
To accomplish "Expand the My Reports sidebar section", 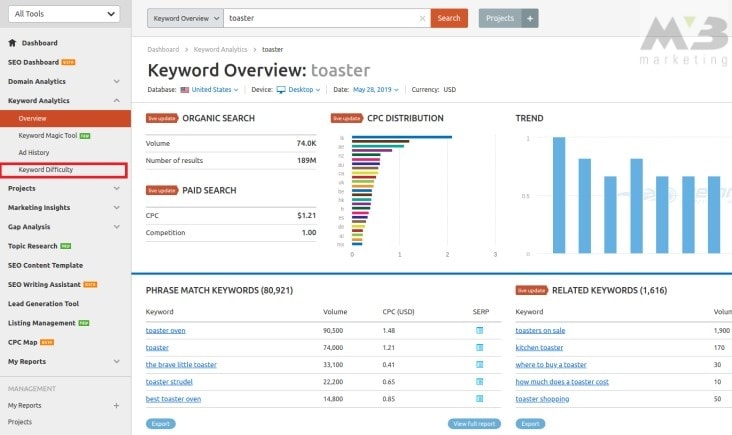I will pos(116,361).
